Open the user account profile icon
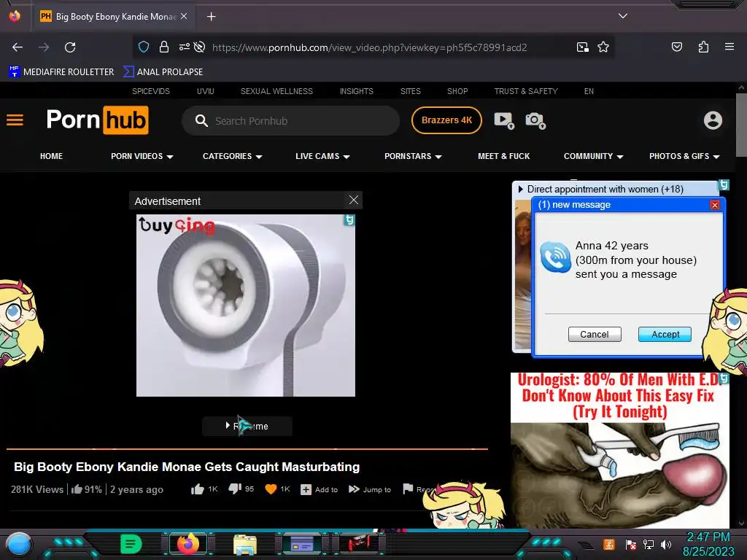Viewport: 747px width, 560px height. 713,120
